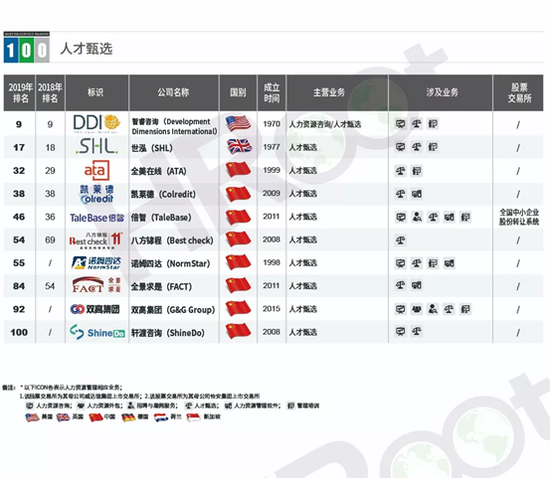Click the recruiting person icon in the TaleBase row
This screenshot has width=550, height=478.
417,217
